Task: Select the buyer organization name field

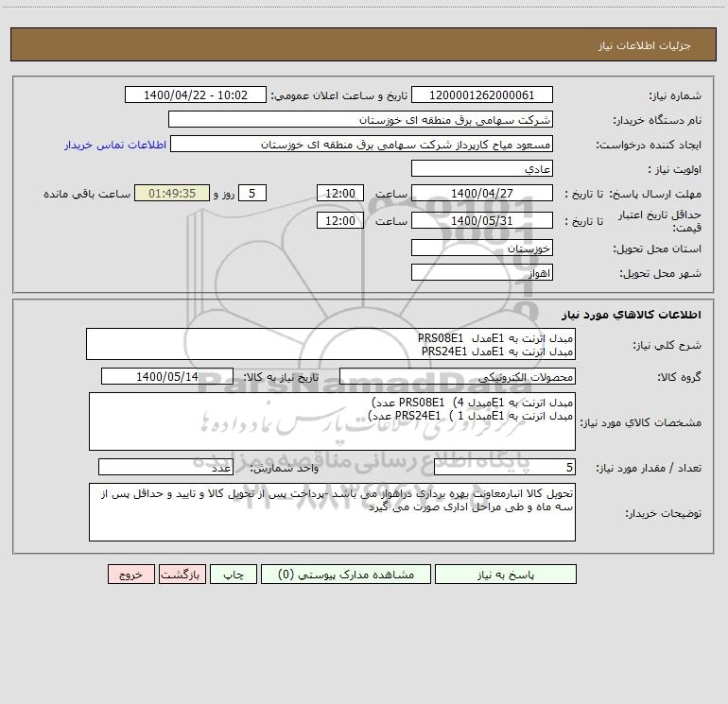Action: coord(360,119)
